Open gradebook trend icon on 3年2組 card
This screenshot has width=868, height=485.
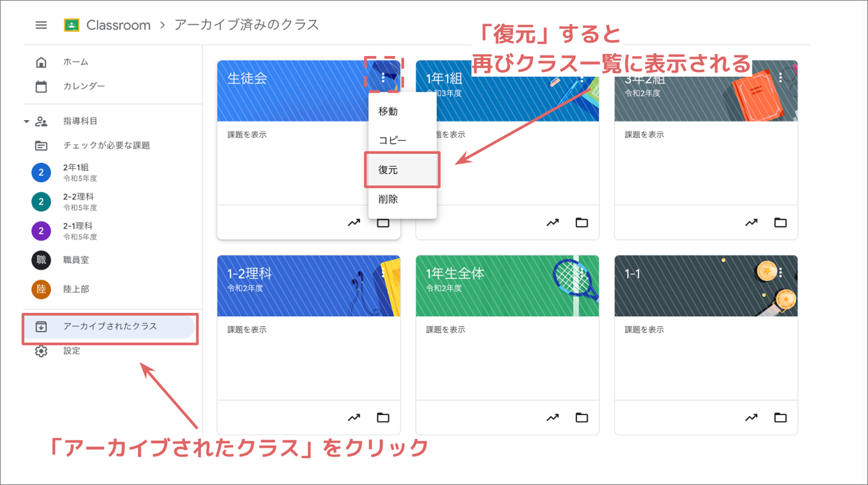pos(751,223)
